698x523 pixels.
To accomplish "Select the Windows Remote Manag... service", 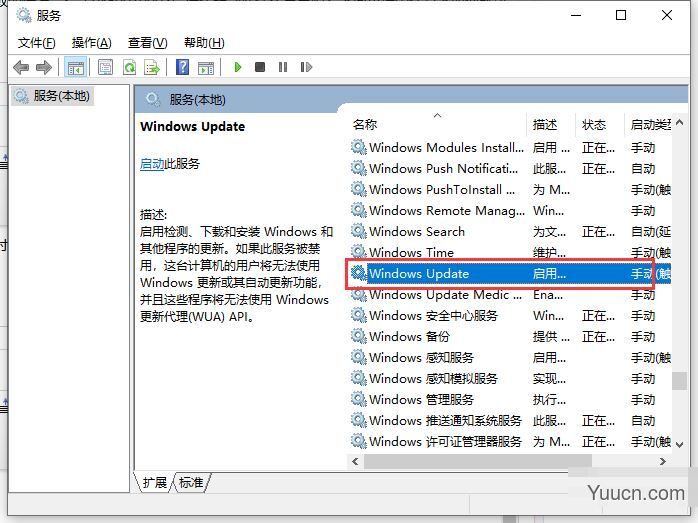I will pos(510,210).
